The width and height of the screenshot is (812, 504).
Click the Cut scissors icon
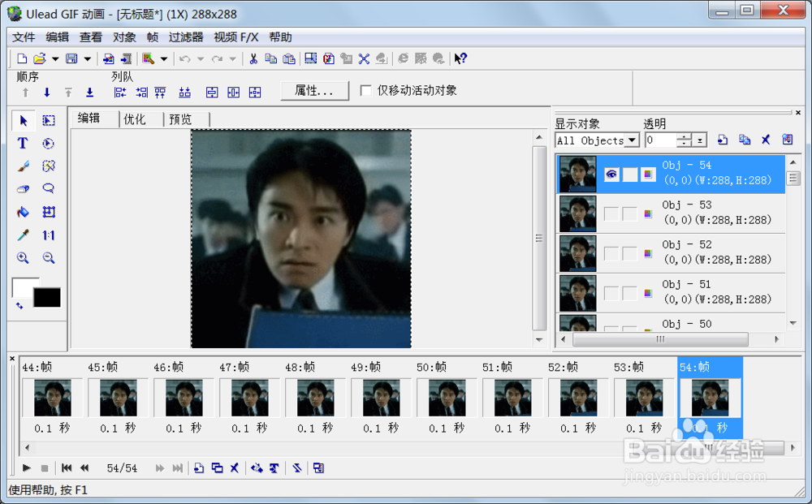[253, 58]
